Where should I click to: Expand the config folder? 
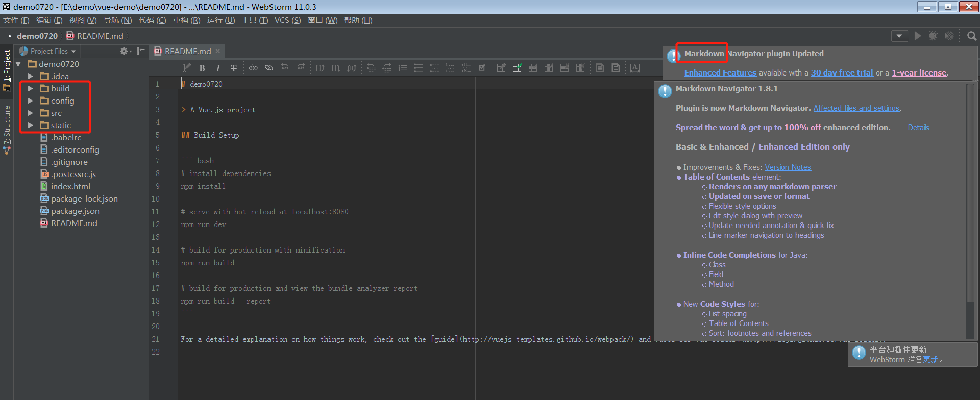31,101
